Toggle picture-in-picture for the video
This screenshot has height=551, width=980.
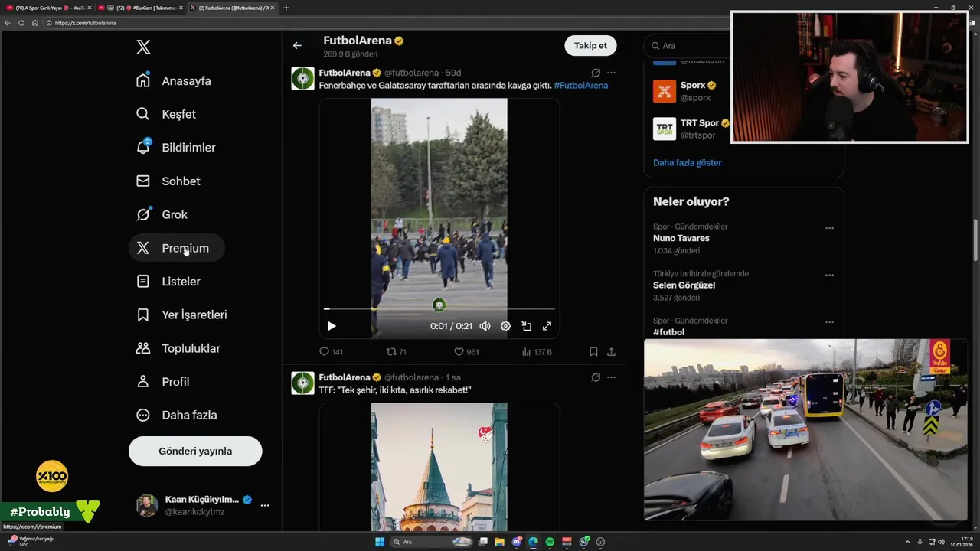tap(527, 326)
